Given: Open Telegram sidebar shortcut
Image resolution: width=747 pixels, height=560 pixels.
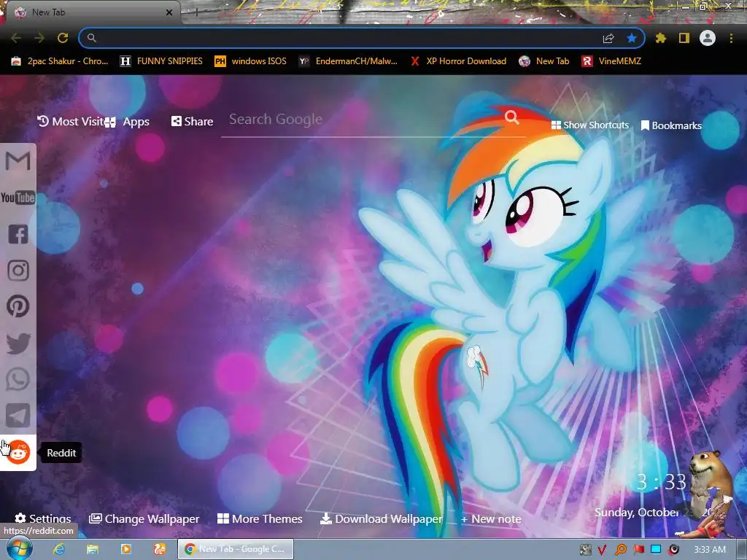Looking at the screenshot, I should [x=18, y=416].
